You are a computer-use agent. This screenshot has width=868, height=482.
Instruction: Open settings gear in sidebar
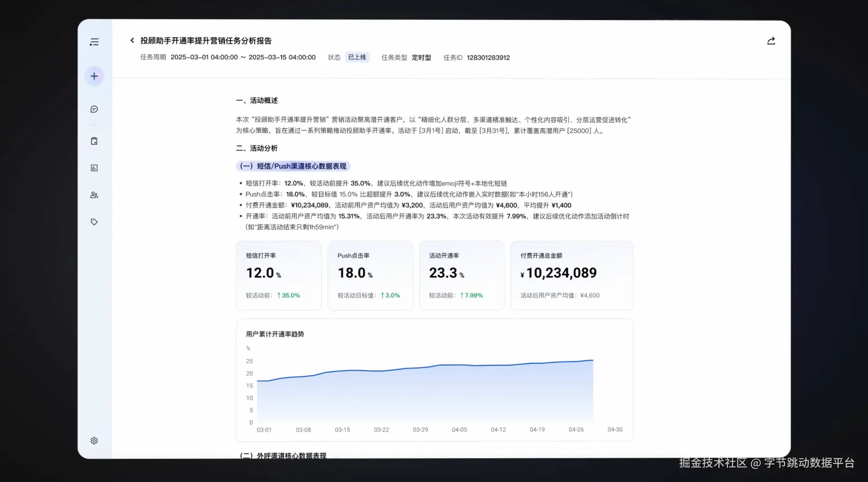pyautogui.click(x=94, y=440)
